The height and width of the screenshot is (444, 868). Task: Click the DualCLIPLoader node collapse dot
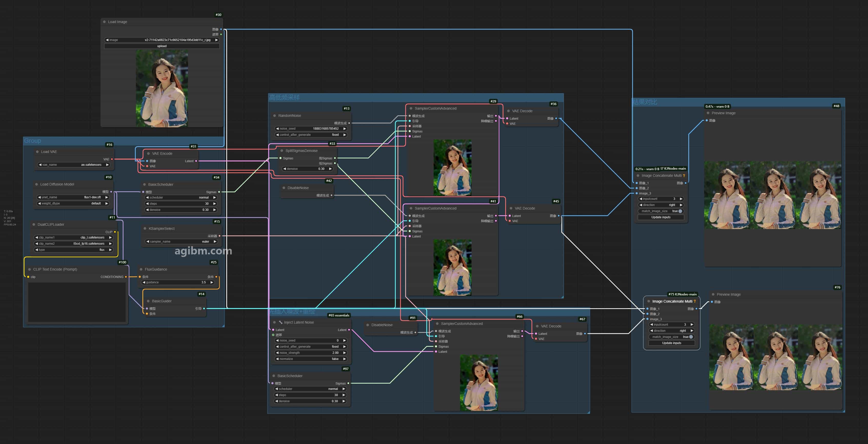pos(34,224)
